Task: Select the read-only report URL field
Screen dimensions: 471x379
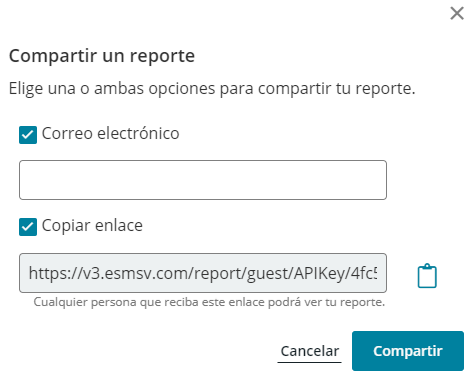Action: click(203, 273)
